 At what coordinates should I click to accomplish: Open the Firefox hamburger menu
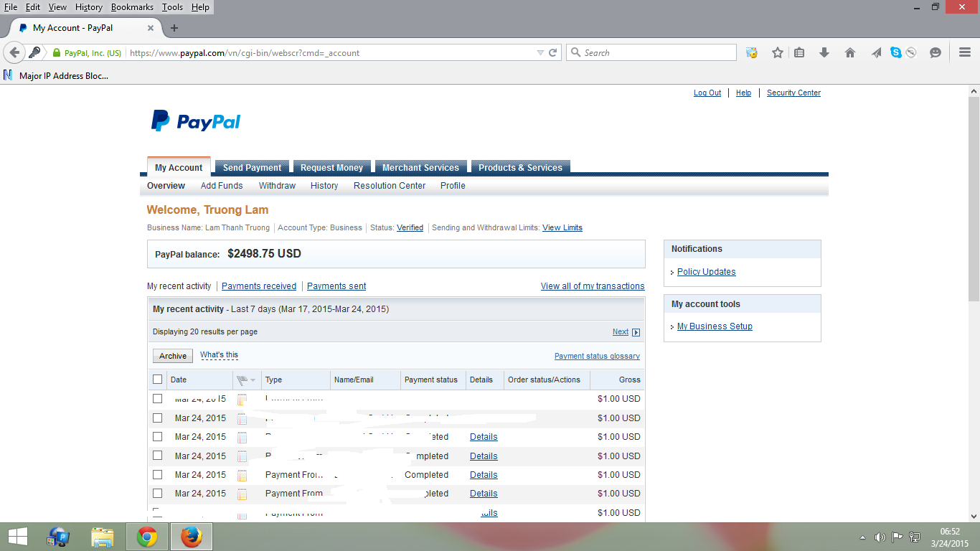(965, 52)
